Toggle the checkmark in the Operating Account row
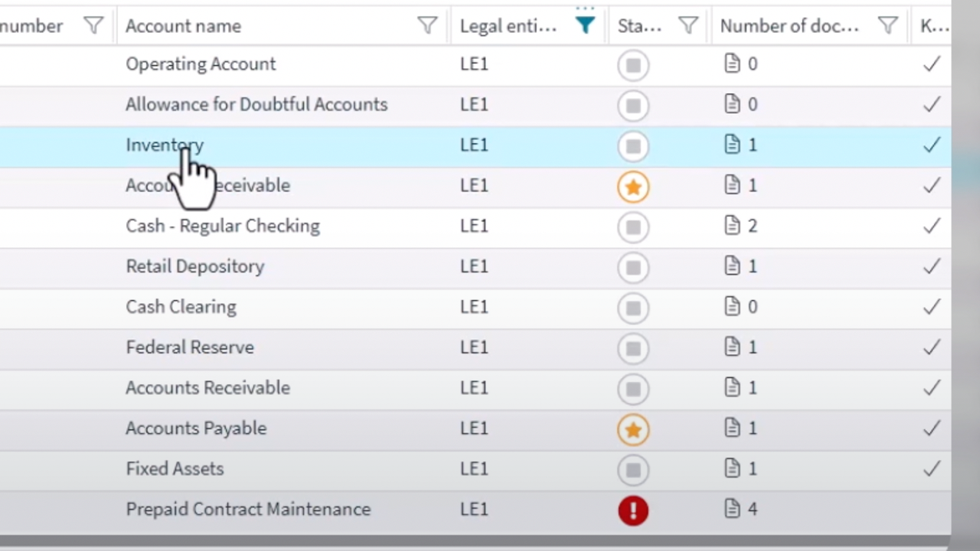 932,64
